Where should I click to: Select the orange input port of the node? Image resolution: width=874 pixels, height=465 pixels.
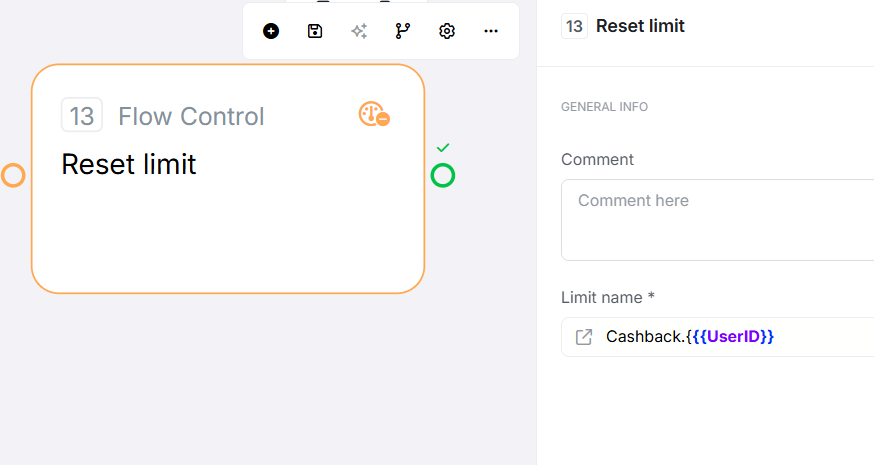point(13,176)
